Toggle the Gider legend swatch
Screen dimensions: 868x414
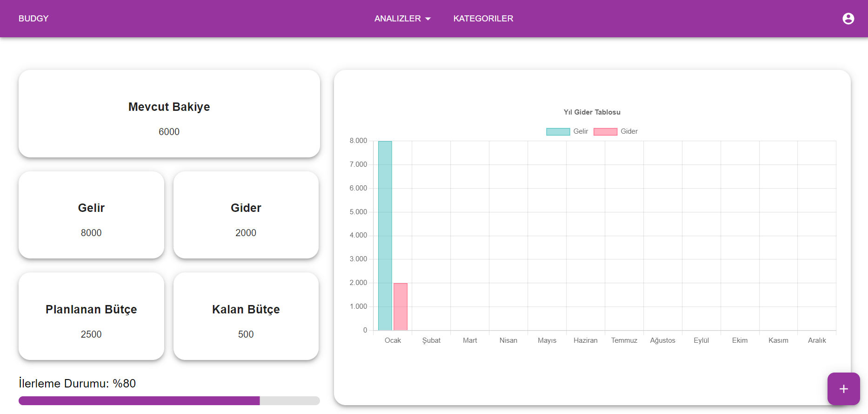tap(605, 132)
